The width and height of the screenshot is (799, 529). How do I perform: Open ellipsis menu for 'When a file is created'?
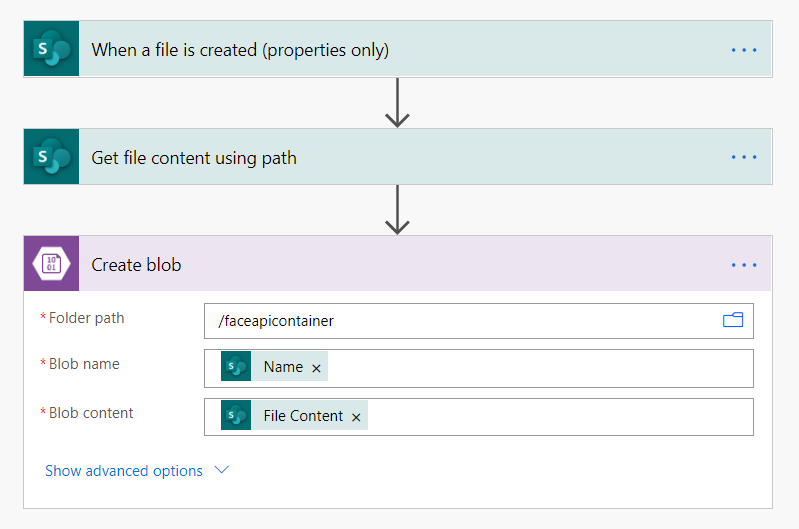(744, 49)
